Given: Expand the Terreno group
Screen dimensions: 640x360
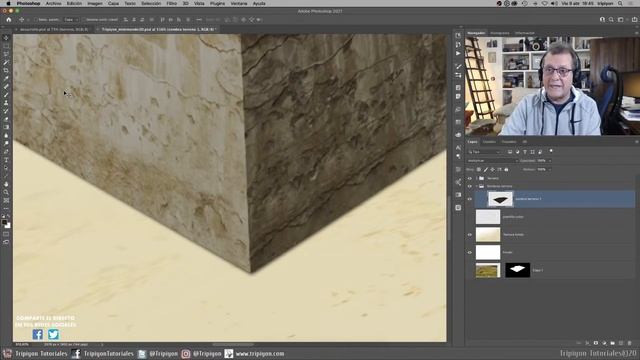Looking at the screenshot, I should tap(476, 178).
